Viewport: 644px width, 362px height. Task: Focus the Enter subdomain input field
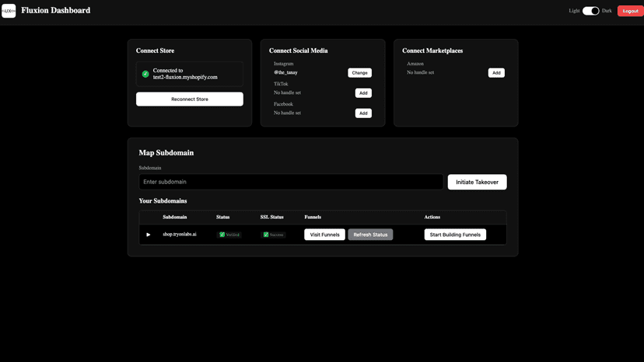(291, 182)
